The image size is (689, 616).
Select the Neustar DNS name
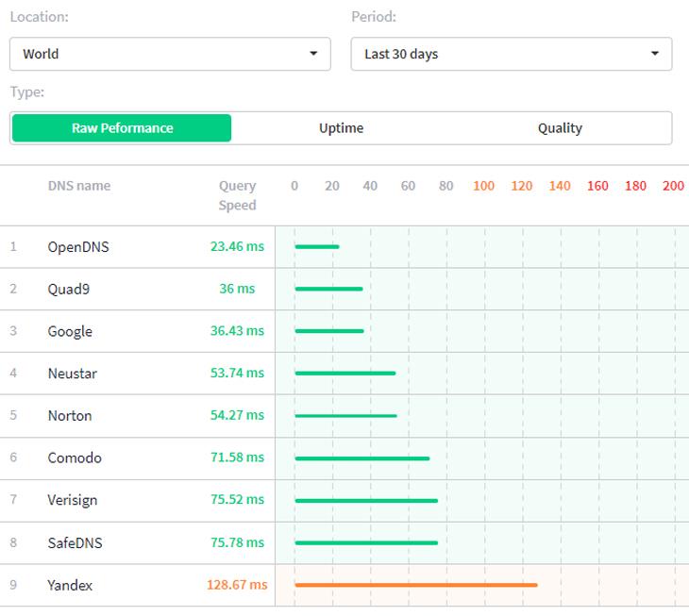(x=73, y=374)
